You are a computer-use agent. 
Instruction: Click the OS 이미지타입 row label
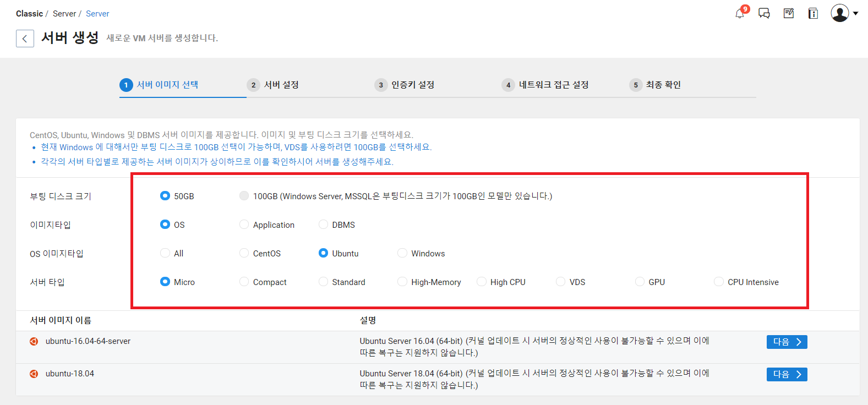[57, 254]
